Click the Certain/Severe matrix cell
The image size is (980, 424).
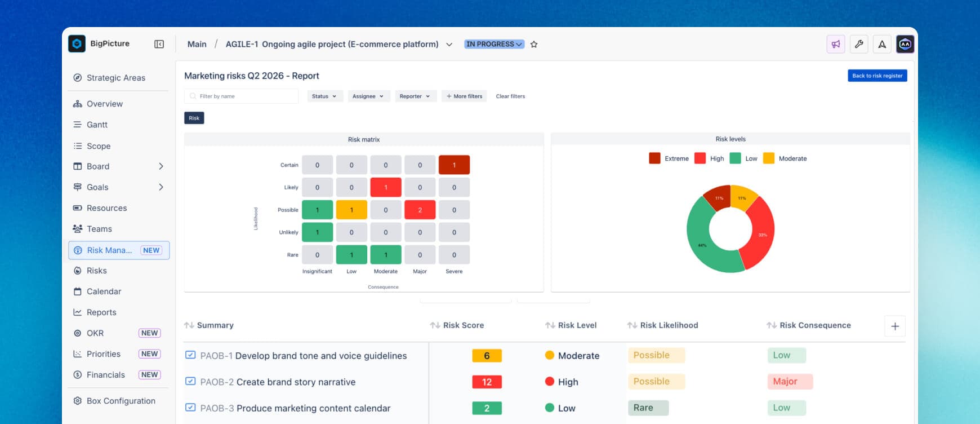(454, 165)
